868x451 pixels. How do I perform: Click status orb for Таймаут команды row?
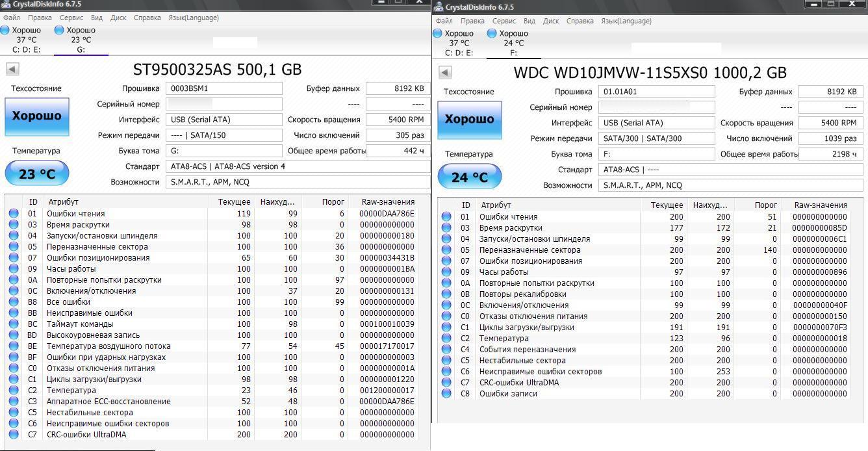pyautogui.click(x=14, y=324)
